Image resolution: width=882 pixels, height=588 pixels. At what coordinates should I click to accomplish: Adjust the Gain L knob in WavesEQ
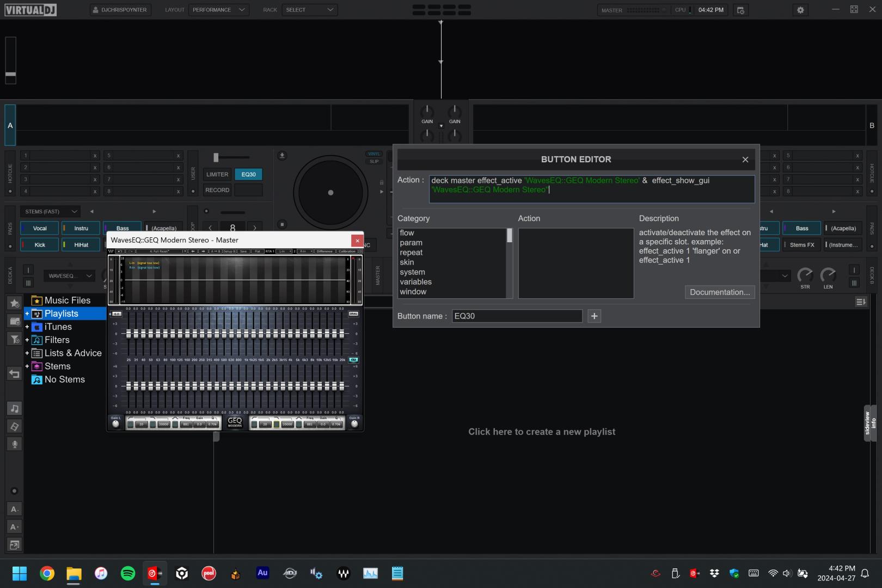pos(115,424)
